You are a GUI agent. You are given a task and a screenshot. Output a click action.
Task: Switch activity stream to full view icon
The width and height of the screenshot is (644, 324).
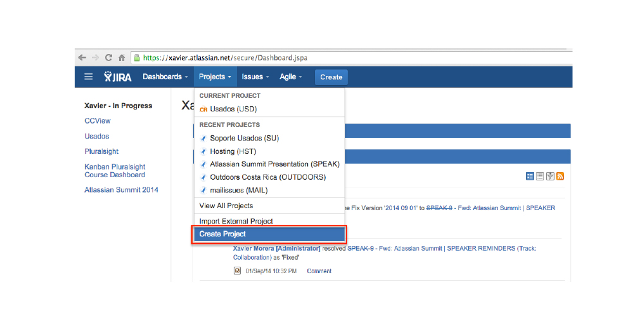click(530, 176)
